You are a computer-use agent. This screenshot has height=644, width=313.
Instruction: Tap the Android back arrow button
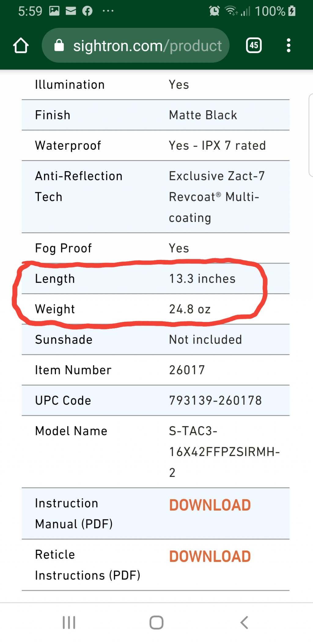coord(244,622)
